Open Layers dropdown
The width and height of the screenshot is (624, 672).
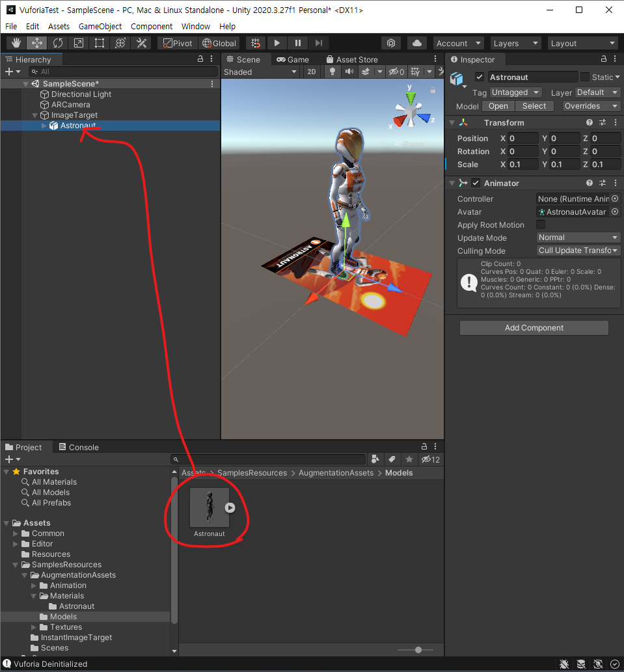(x=515, y=44)
